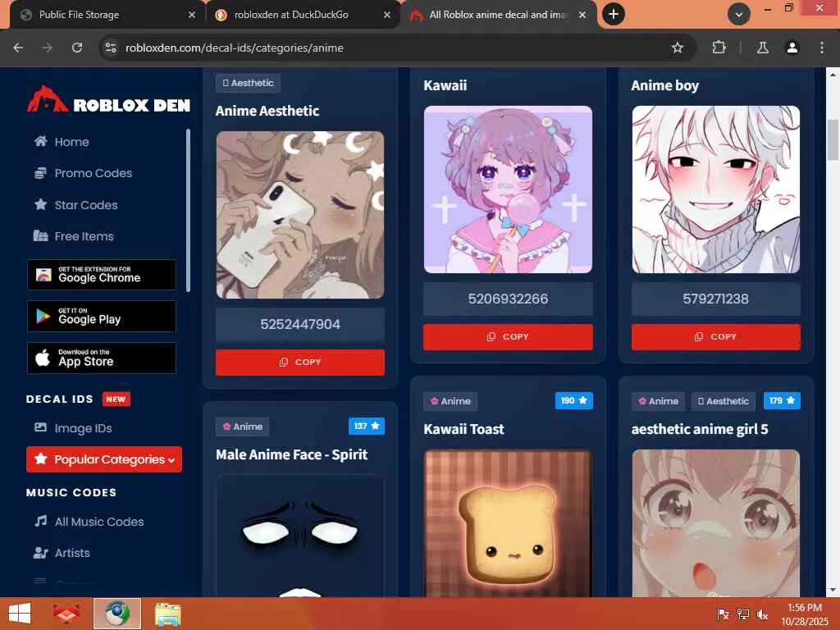The image size is (840, 630).
Task: Click the Roblox Den logo
Action: tap(108, 100)
